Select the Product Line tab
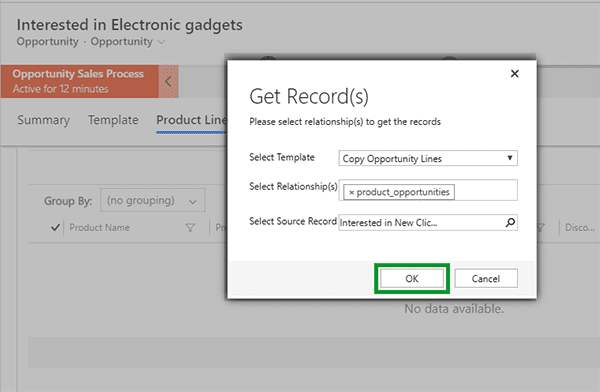 pyautogui.click(x=191, y=120)
